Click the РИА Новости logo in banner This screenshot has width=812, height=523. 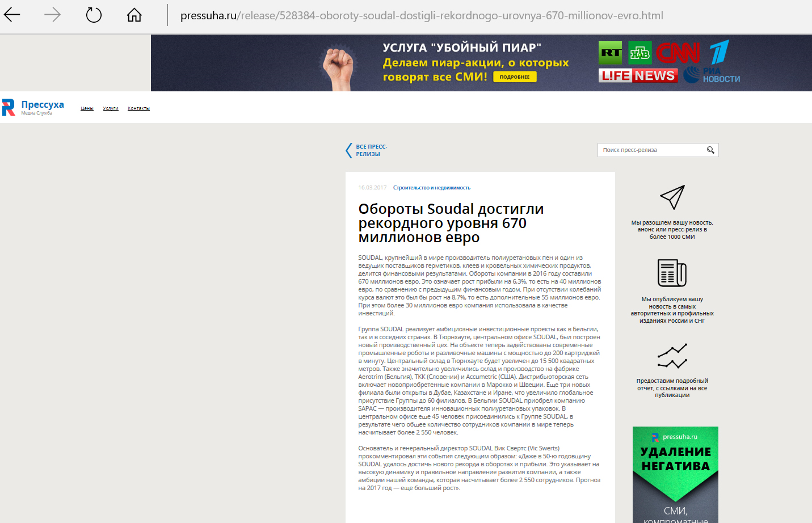[712, 75]
